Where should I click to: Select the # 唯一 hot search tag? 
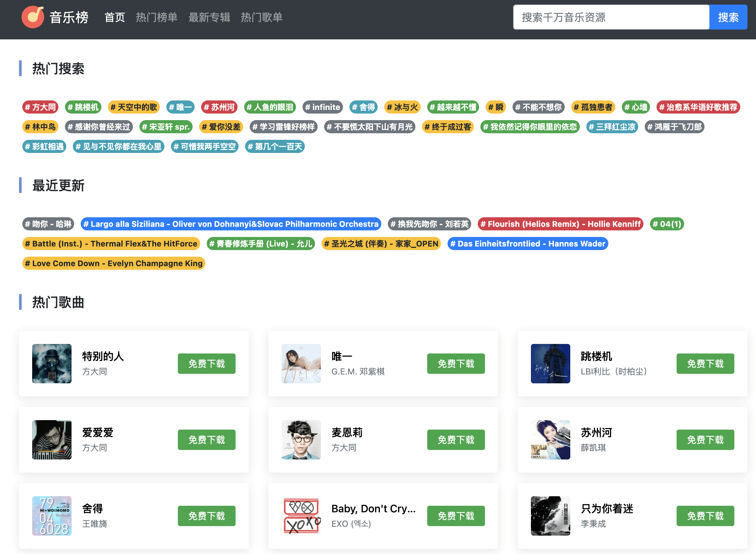(x=180, y=107)
